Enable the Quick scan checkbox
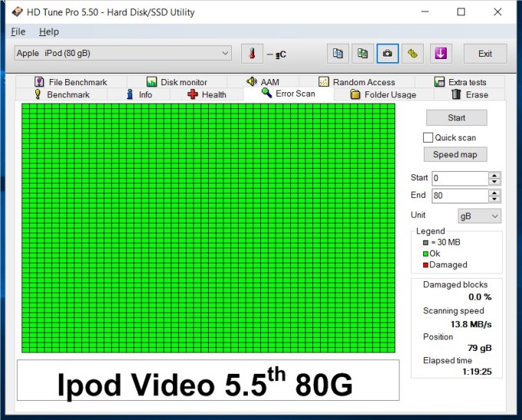The height and width of the screenshot is (420, 522). (x=428, y=137)
